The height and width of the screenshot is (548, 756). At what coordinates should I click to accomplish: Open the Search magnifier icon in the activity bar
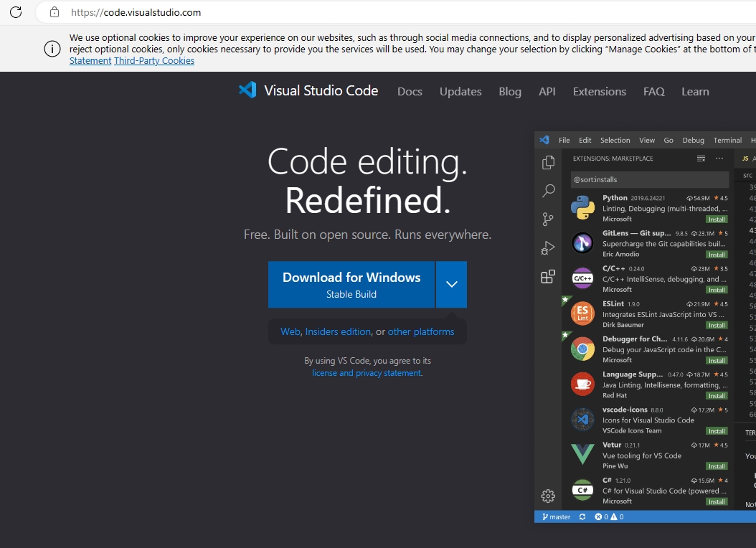point(548,191)
